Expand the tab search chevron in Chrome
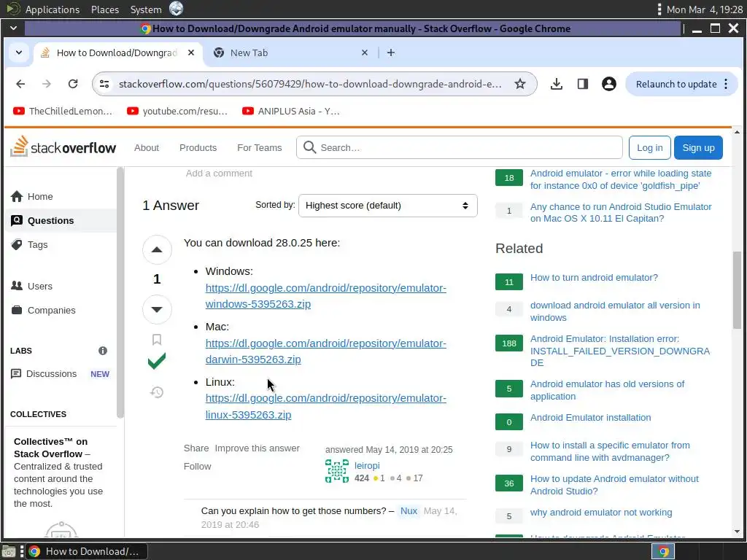Image resolution: width=747 pixels, height=560 pixels. click(18, 52)
